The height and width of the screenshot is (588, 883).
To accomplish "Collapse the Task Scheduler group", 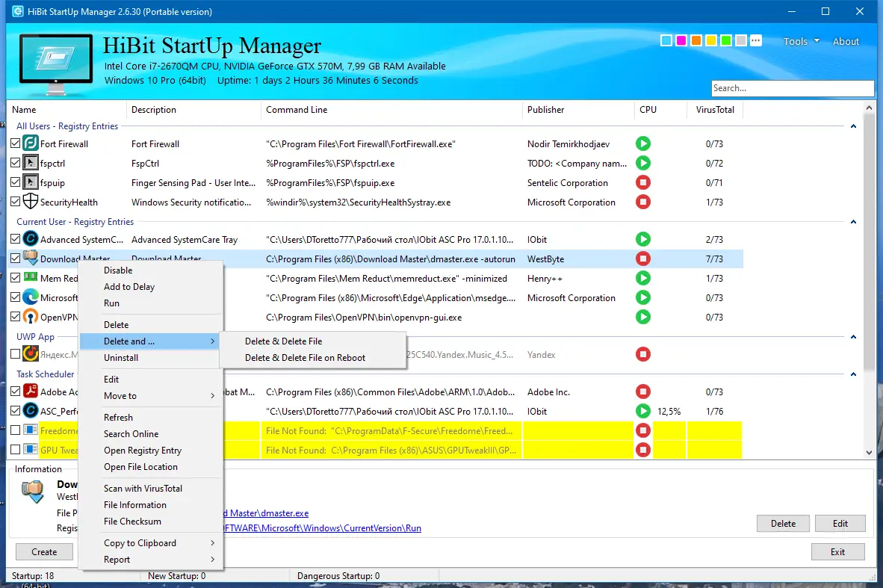I will pyautogui.click(x=853, y=374).
